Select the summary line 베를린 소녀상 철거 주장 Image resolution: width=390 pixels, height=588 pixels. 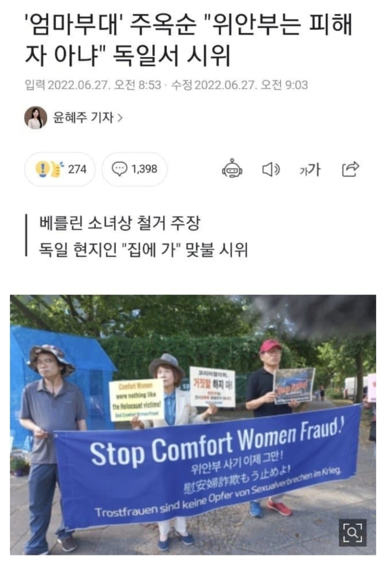pos(120,223)
